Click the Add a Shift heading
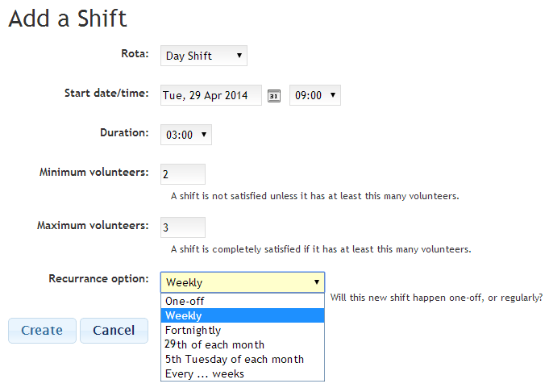This screenshot has width=549, height=392. pos(68,19)
